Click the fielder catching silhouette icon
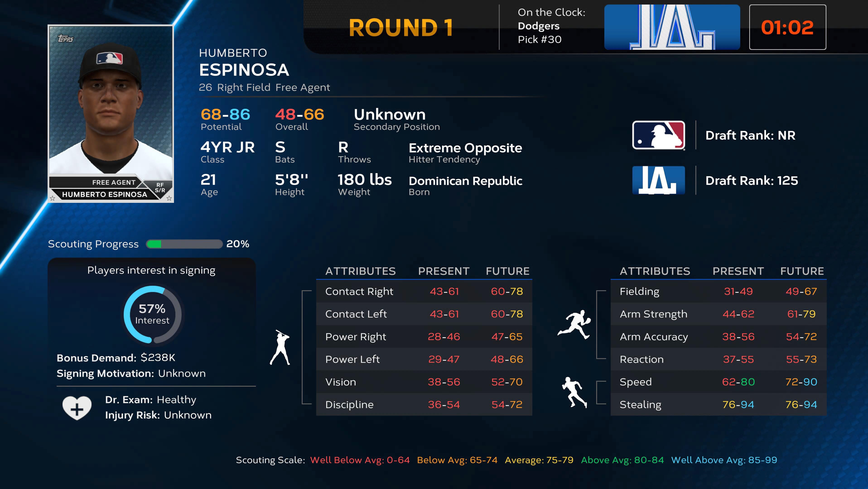Screen dimensions: 868x489 pos(575,324)
